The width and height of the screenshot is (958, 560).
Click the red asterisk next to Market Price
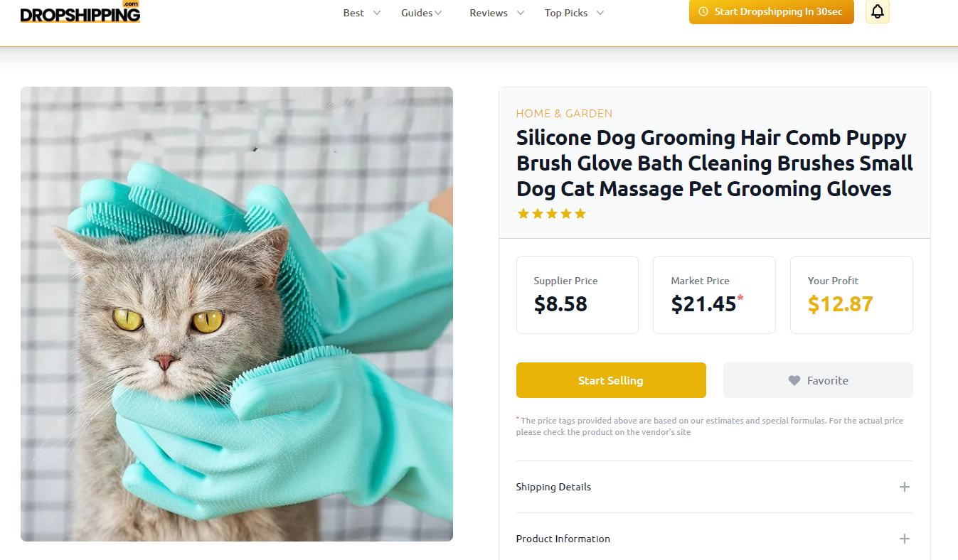point(740,298)
